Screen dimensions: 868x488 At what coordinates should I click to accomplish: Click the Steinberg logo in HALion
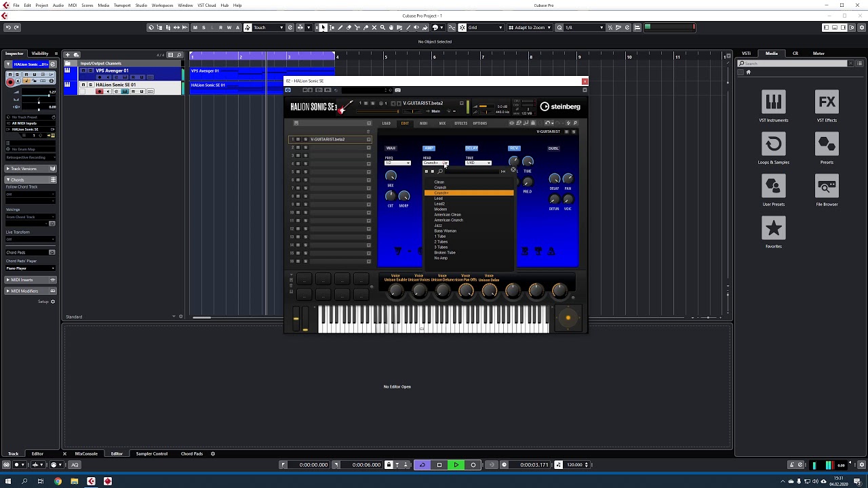point(560,106)
